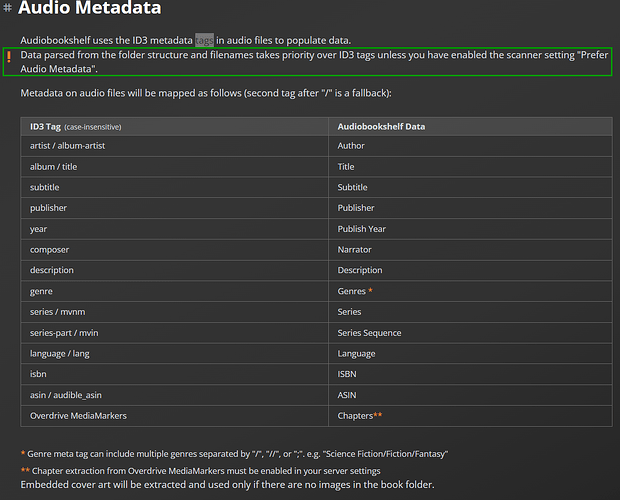
Task: Click the "Narrator" cell
Action: pos(470,250)
